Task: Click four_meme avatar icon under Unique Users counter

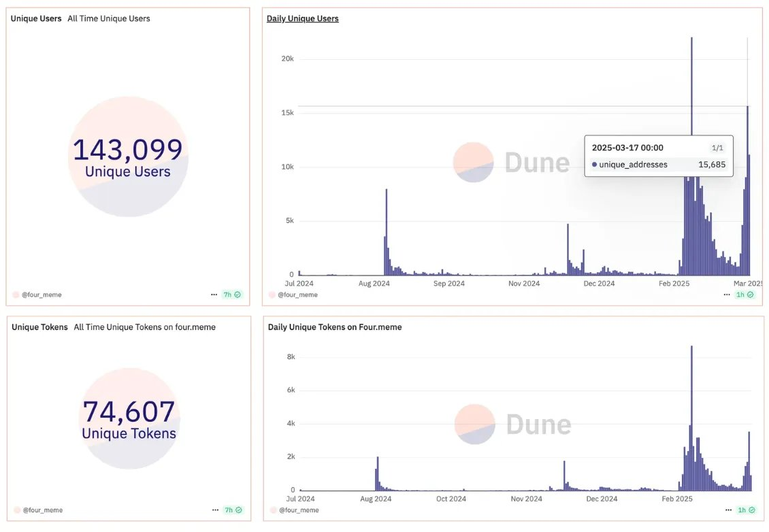Action: pos(16,295)
